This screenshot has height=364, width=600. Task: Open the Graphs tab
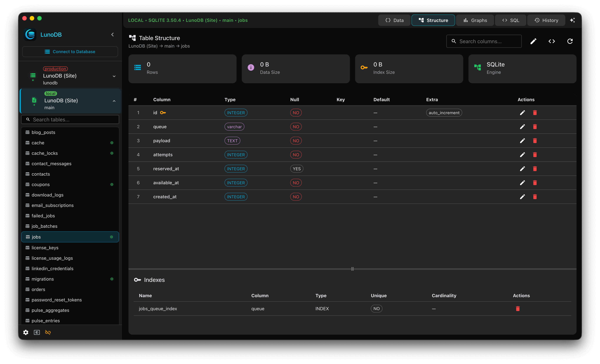pos(475,20)
